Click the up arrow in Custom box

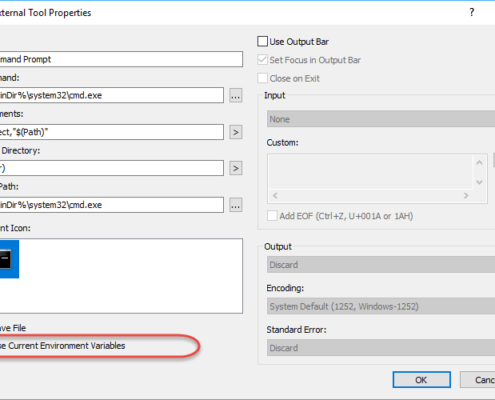479,163
